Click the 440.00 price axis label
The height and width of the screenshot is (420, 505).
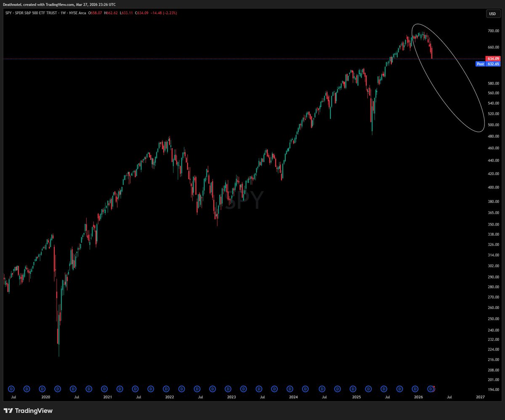coord(493,160)
